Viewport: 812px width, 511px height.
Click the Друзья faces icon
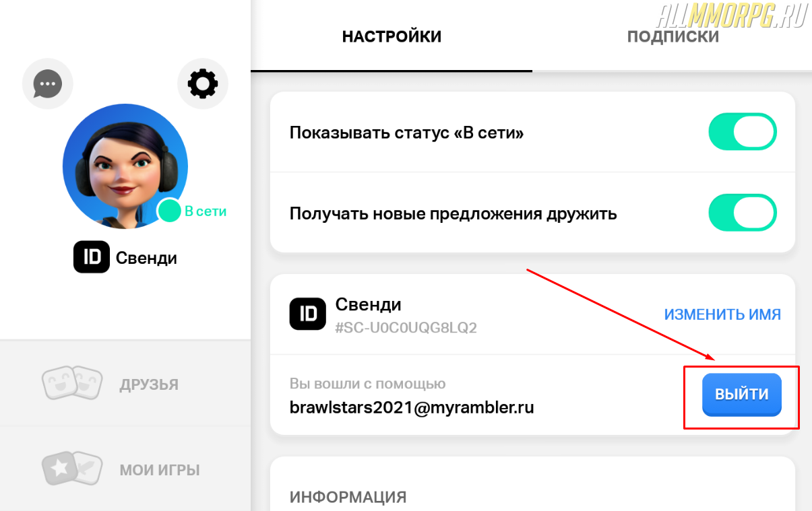pyautogui.click(x=72, y=384)
